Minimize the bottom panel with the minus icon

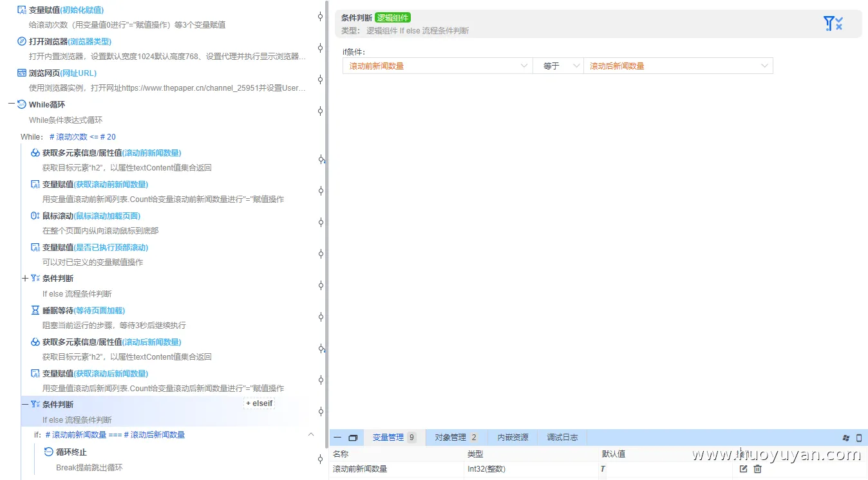pyautogui.click(x=337, y=437)
